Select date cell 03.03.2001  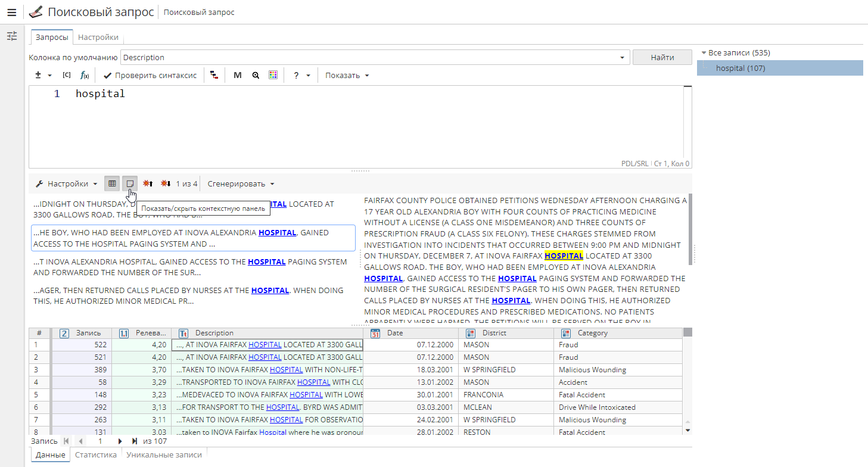[410, 407]
